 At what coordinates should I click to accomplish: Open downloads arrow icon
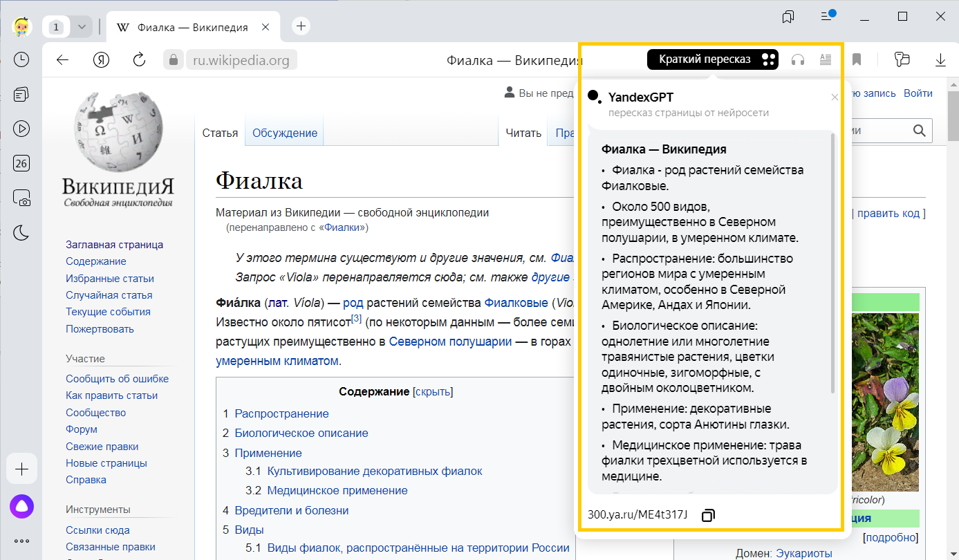[940, 60]
